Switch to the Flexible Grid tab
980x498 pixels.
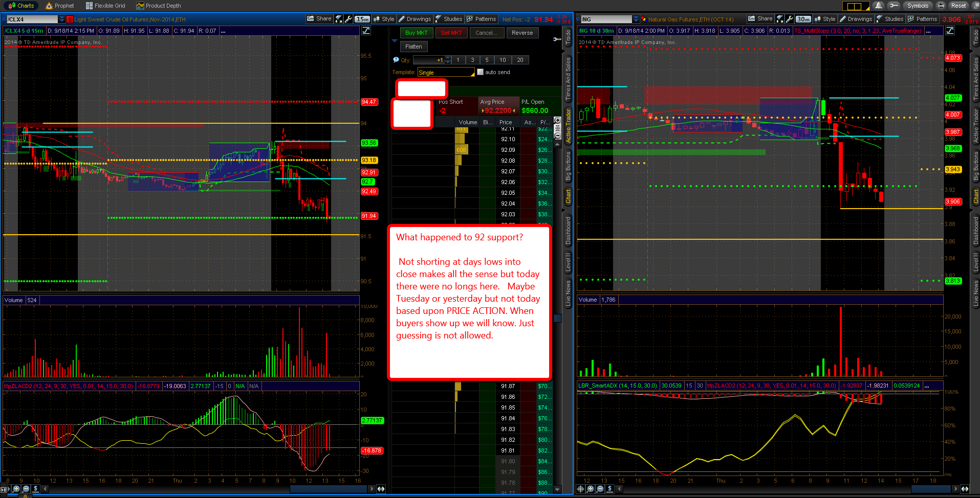click(x=105, y=6)
